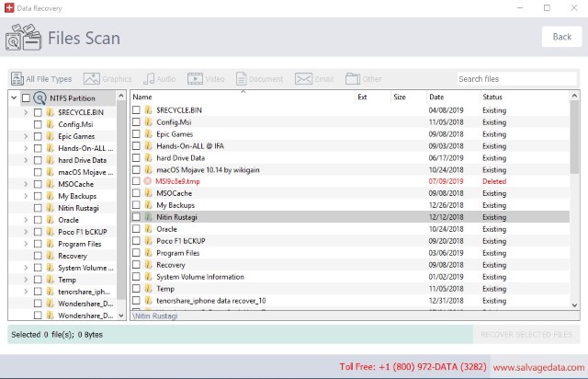
Task: Sort files by the Date column header
Action: pyautogui.click(x=436, y=97)
